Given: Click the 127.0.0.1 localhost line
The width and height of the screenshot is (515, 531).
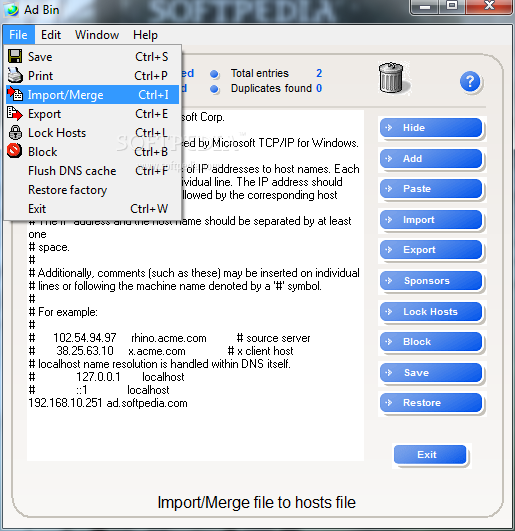Looking at the screenshot, I should [x=106, y=377].
